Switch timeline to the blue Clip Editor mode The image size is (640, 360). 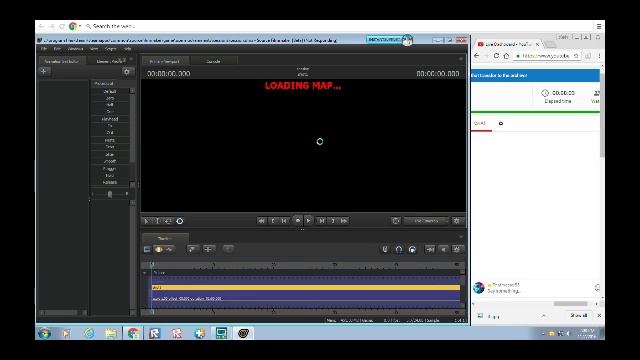[x=147, y=249]
